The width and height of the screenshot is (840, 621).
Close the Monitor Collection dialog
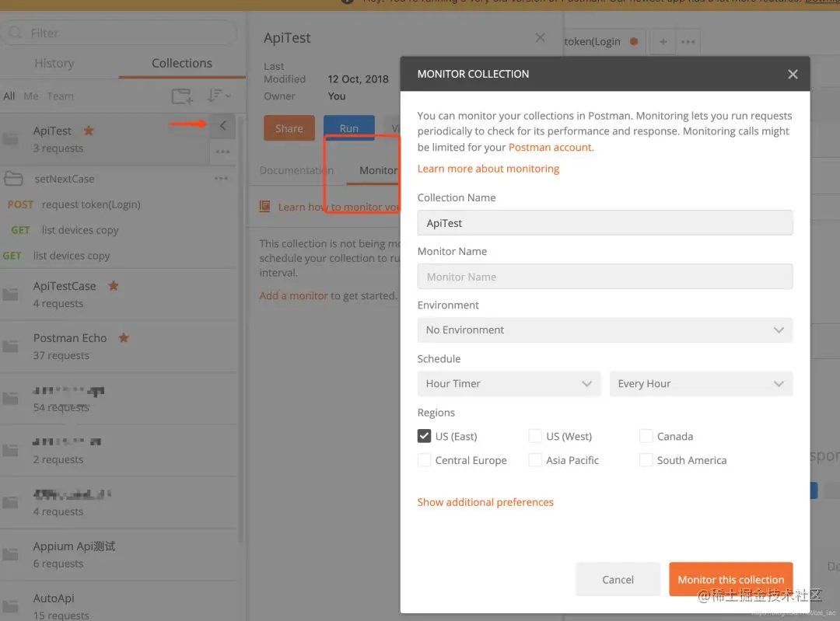point(793,74)
